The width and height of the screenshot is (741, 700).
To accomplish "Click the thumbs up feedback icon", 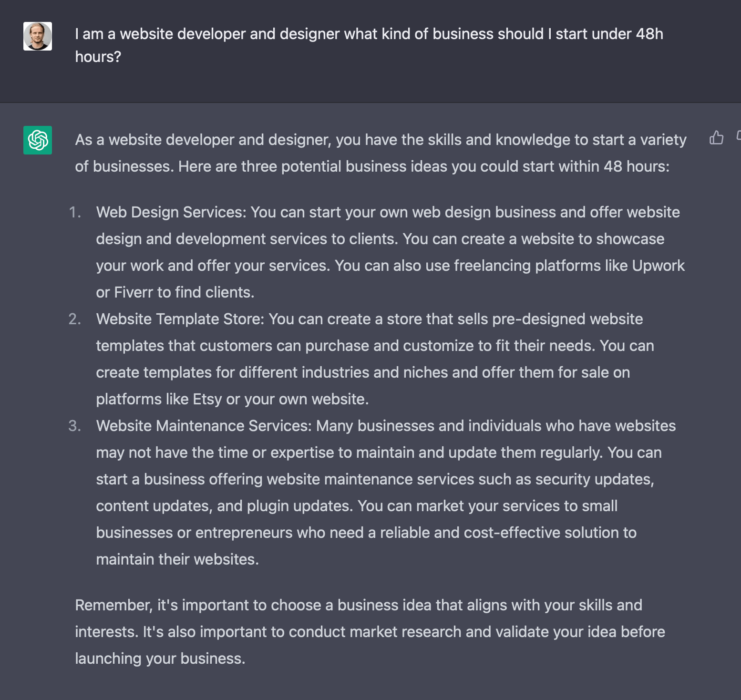I will tap(716, 138).
